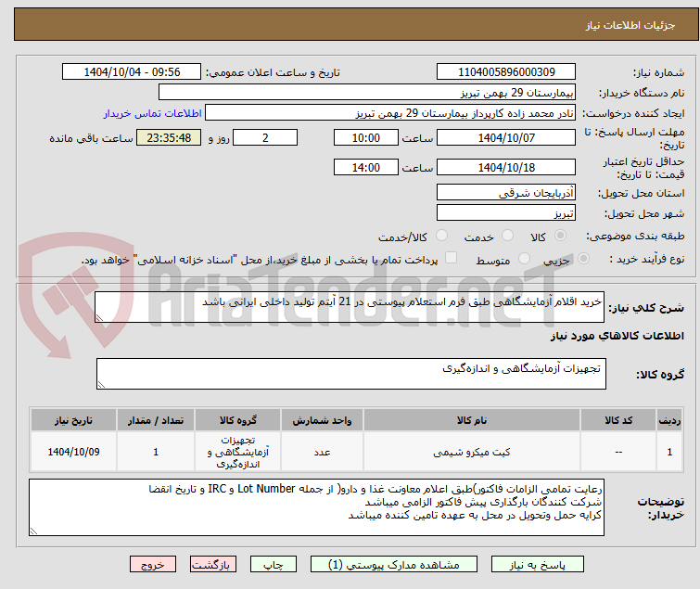
Task: Click the deadline time field 10:00
Action: (x=366, y=137)
